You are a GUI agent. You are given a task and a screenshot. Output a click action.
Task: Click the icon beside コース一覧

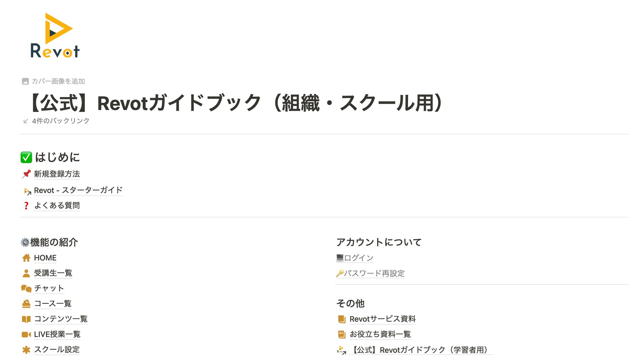pos(26,304)
